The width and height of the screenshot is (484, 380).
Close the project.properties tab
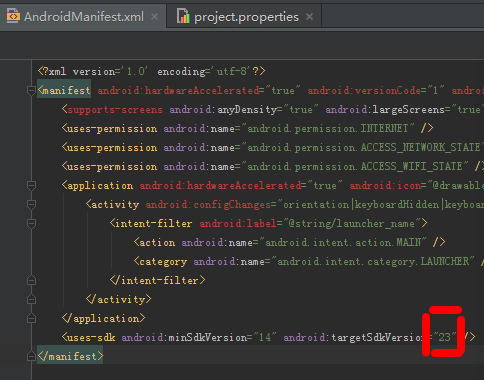[309, 16]
